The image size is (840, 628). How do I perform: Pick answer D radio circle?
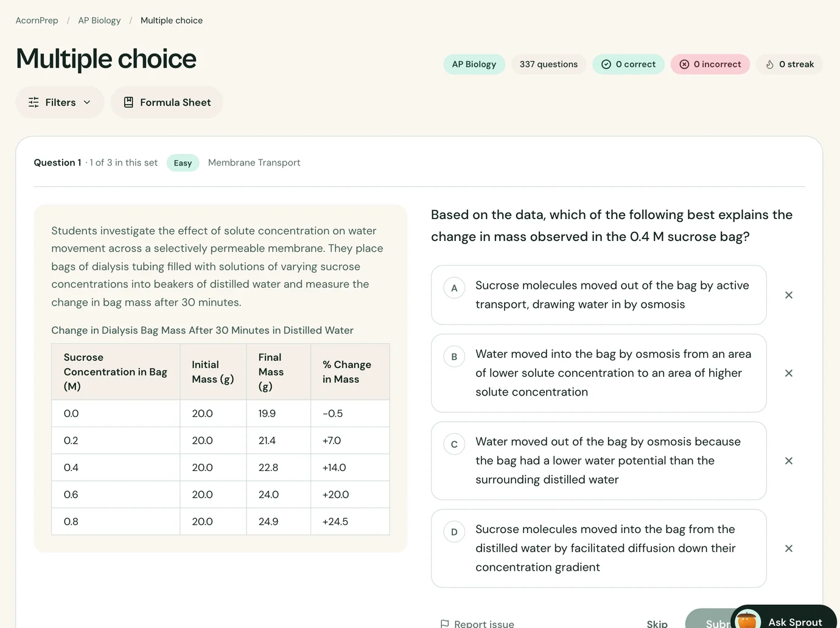(x=454, y=532)
